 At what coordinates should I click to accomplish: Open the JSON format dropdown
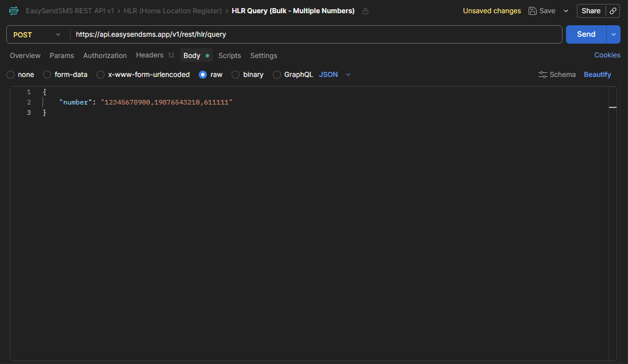(335, 75)
